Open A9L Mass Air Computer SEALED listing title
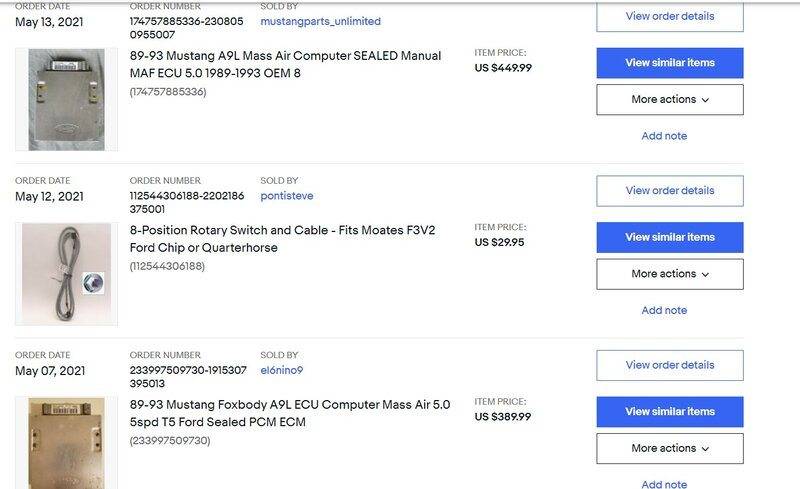Viewport: 800px width, 489px height. 285,64
